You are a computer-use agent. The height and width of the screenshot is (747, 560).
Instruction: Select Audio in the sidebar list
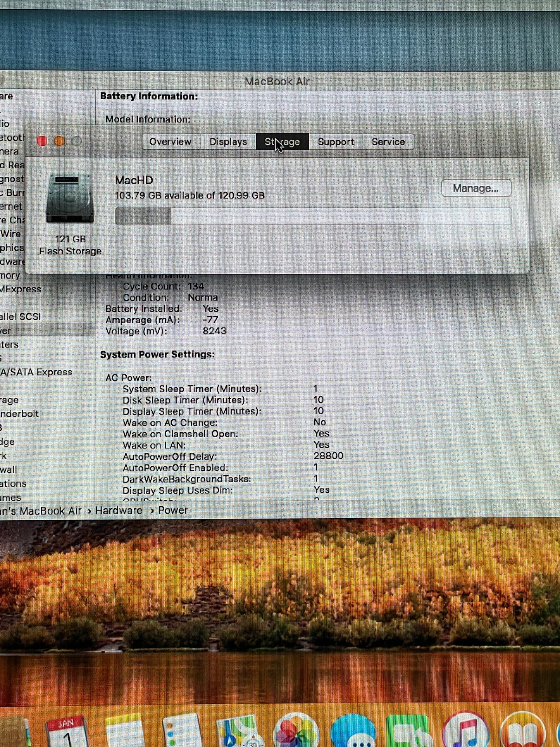coord(5,124)
